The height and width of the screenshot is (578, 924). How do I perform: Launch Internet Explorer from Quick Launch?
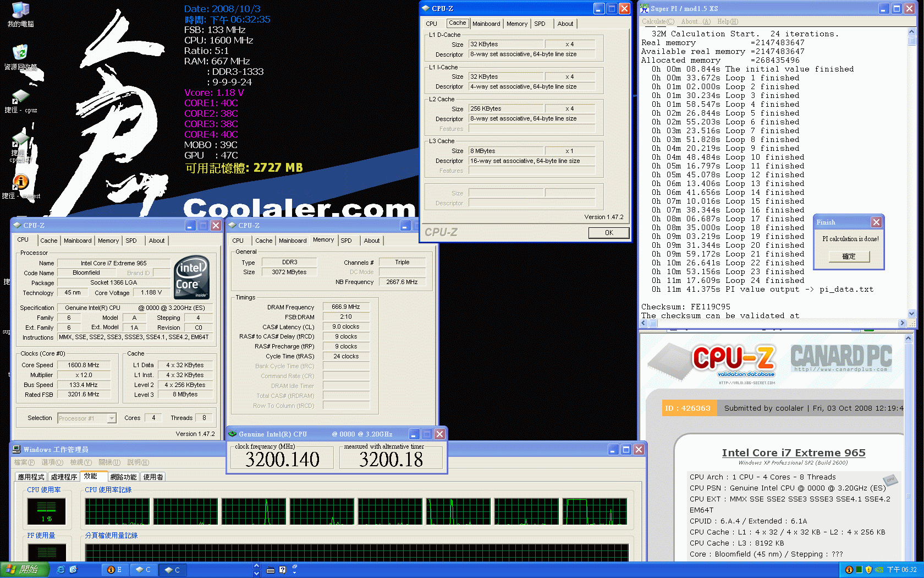click(61, 570)
